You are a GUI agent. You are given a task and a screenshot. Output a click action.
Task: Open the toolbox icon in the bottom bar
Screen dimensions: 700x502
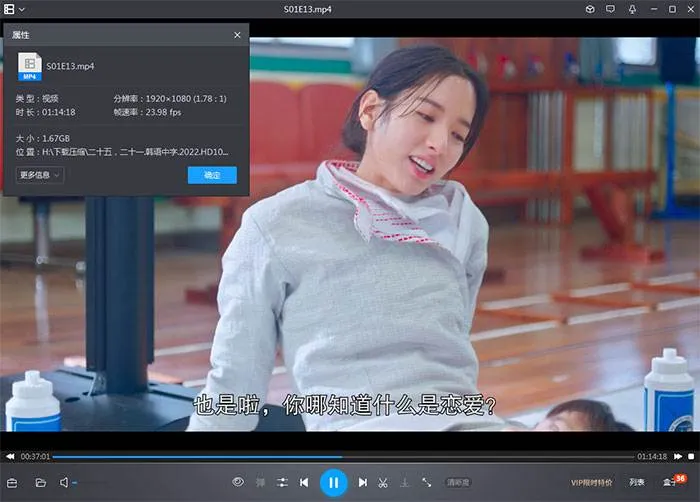click(x=12, y=483)
